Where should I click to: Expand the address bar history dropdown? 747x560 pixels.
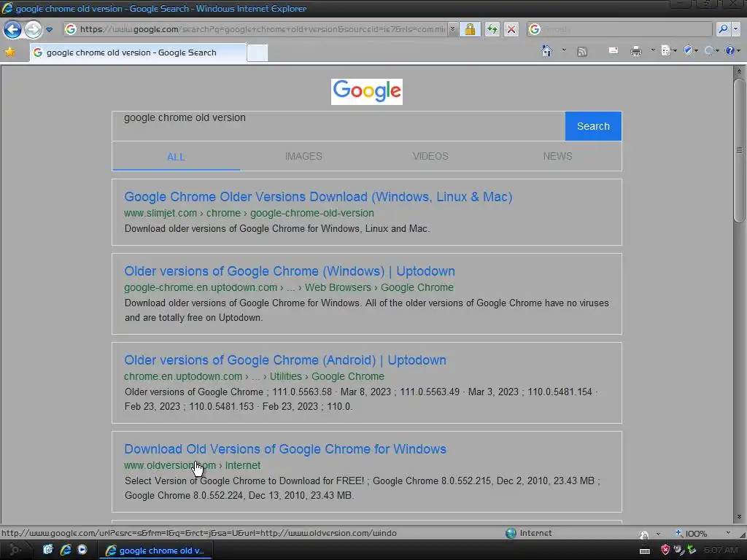point(452,29)
